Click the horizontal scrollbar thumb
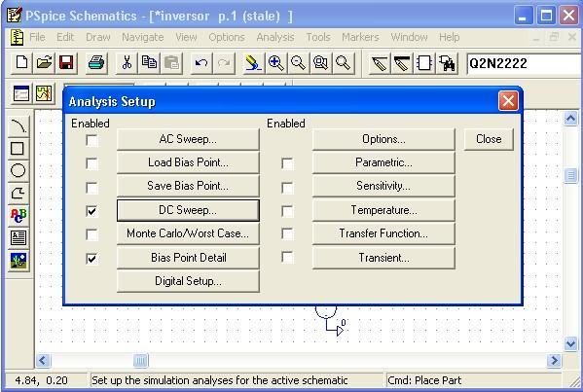 pyautogui.click(x=140, y=360)
